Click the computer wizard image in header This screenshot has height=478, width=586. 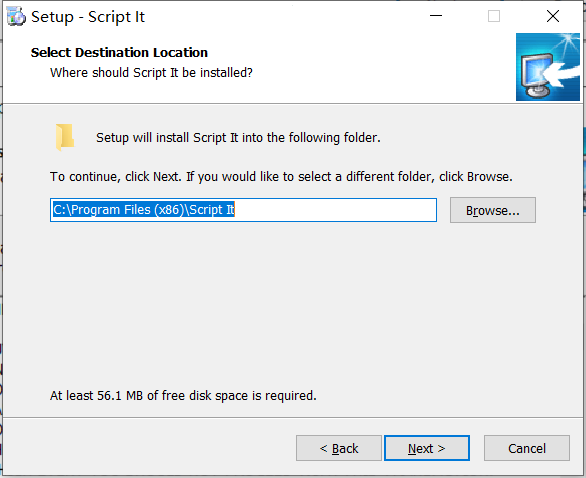[x=548, y=67]
